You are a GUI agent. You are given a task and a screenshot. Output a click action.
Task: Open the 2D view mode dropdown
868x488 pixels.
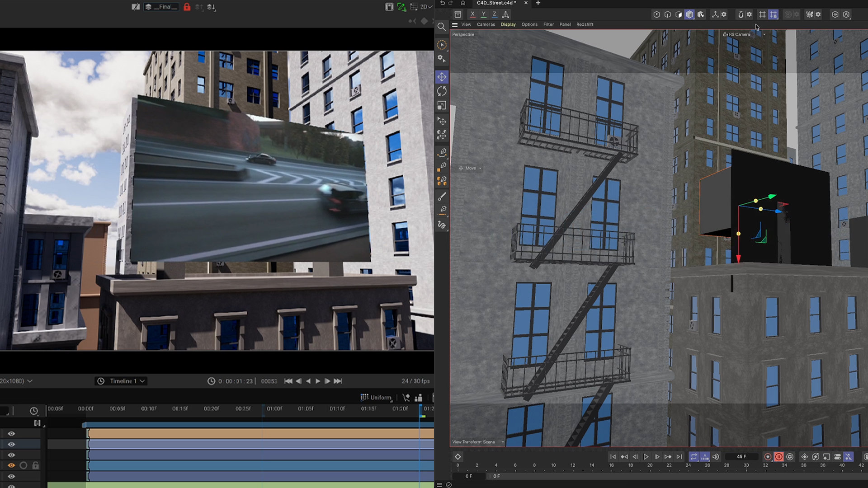click(426, 7)
